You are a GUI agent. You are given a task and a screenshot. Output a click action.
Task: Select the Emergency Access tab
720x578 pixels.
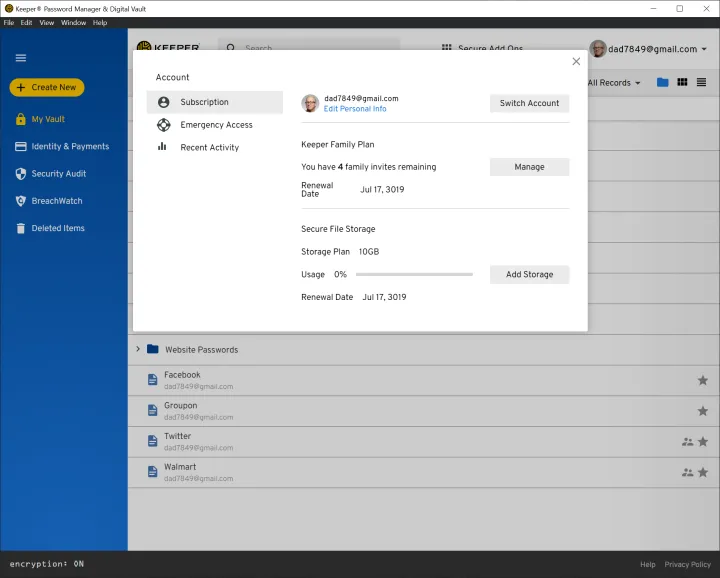(x=216, y=125)
